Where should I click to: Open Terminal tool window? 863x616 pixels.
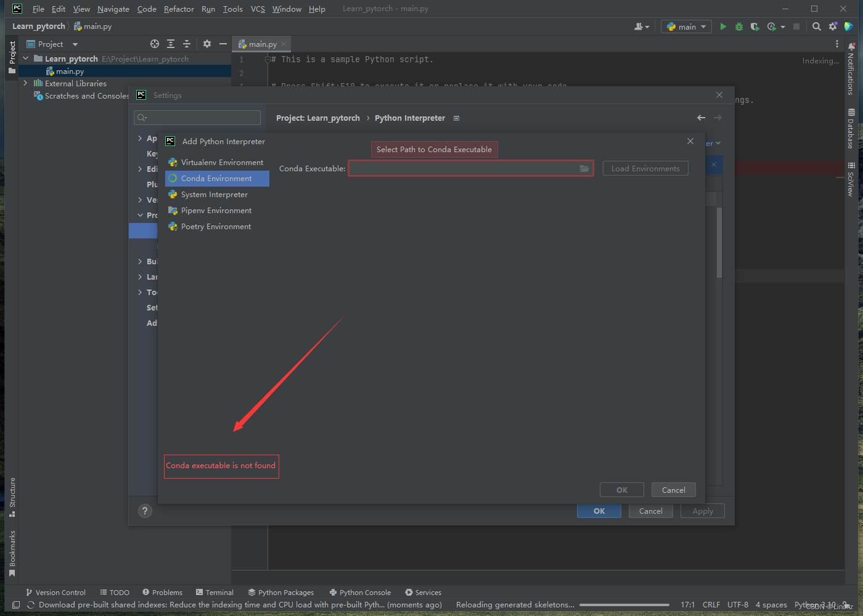[x=215, y=592]
